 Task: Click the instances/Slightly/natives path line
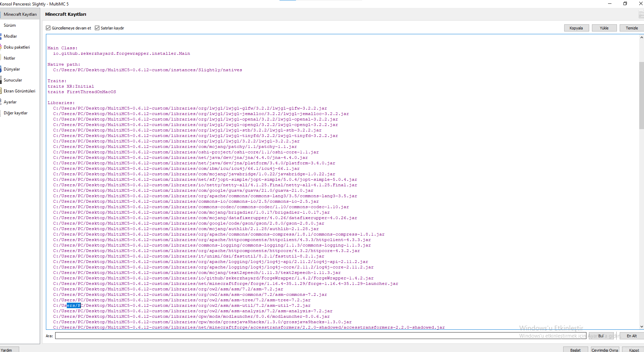147,70
